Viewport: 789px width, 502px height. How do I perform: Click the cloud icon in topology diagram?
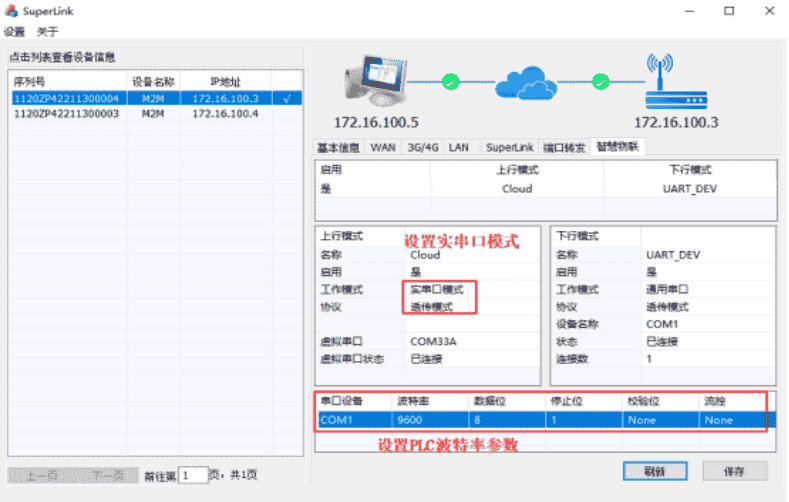(524, 81)
